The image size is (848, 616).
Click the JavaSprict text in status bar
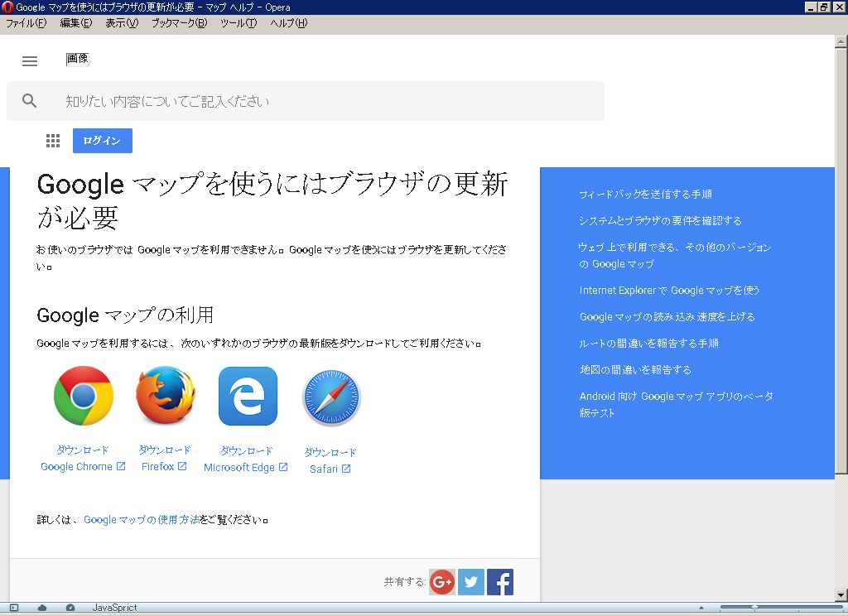114,608
